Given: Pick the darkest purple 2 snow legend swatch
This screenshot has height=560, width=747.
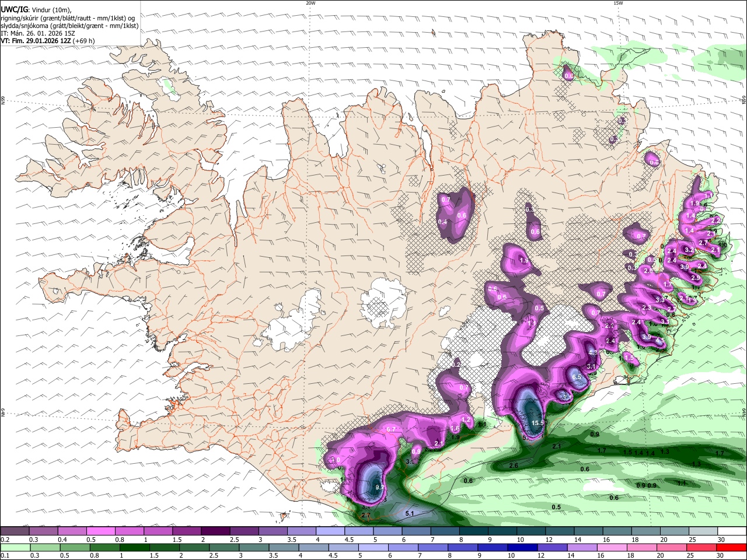Looking at the screenshot, I should point(215,531).
